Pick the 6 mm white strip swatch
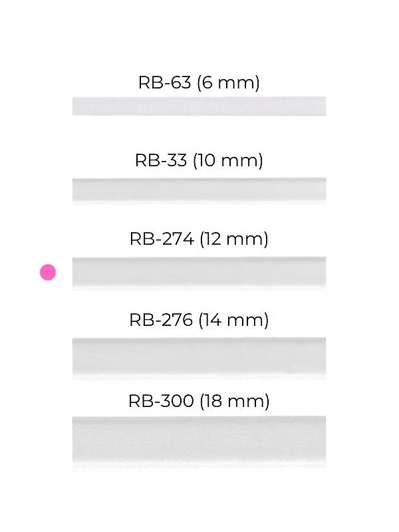This screenshot has width=399, height=532. tap(199, 106)
